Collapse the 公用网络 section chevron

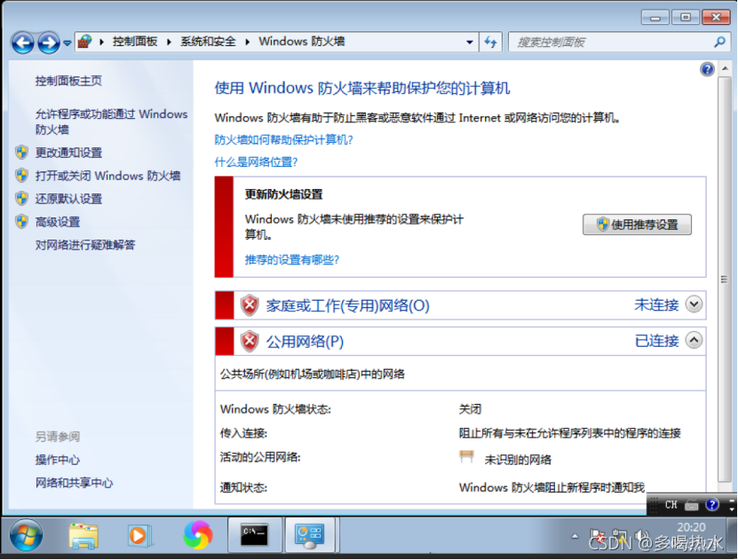point(694,340)
